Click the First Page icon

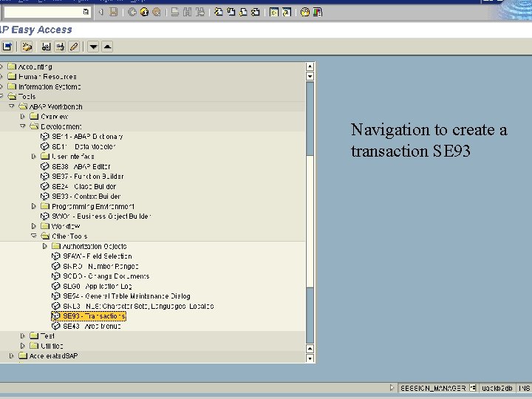pos(219,13)
